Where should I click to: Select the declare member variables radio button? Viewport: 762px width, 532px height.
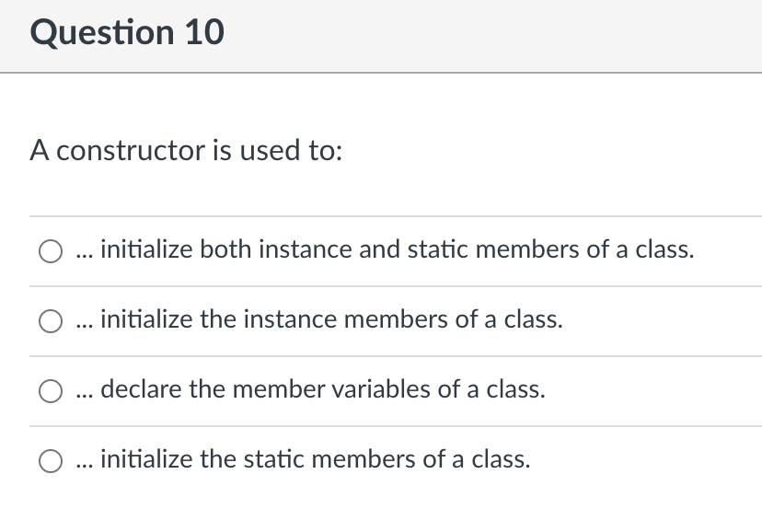tap(49, 390)
